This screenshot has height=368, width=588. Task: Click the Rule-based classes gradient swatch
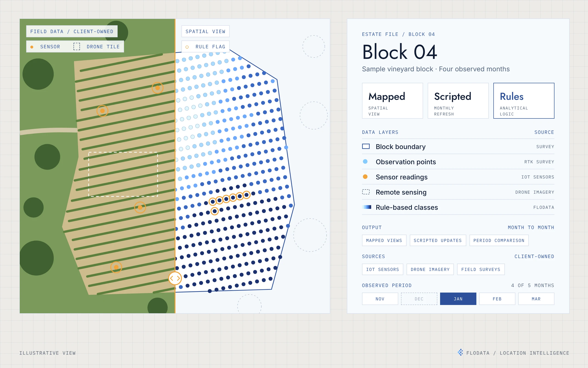tap(367, 207)
